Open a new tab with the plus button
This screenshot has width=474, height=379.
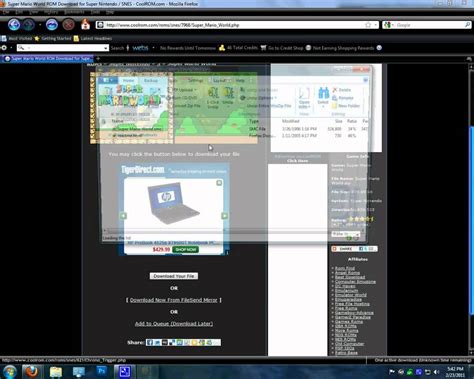98,59
